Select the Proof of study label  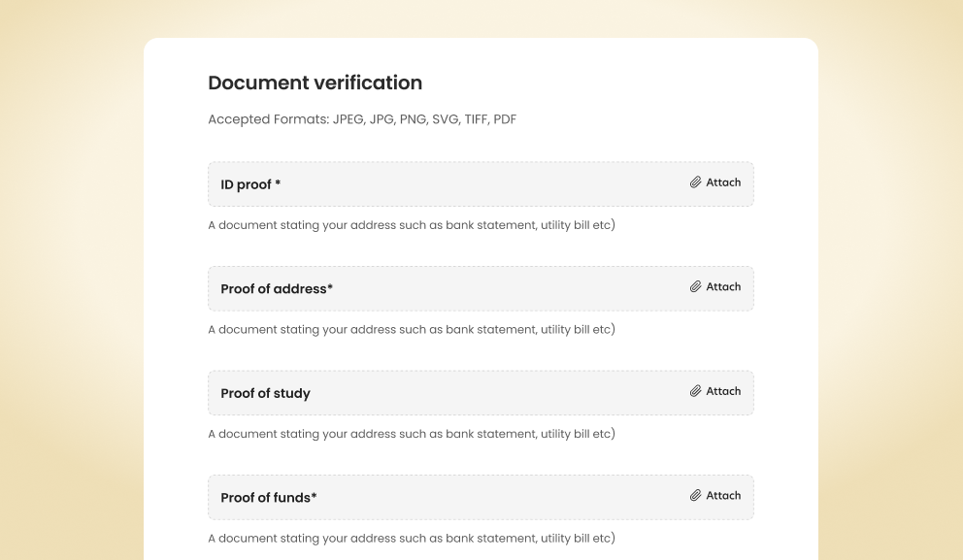265,393
